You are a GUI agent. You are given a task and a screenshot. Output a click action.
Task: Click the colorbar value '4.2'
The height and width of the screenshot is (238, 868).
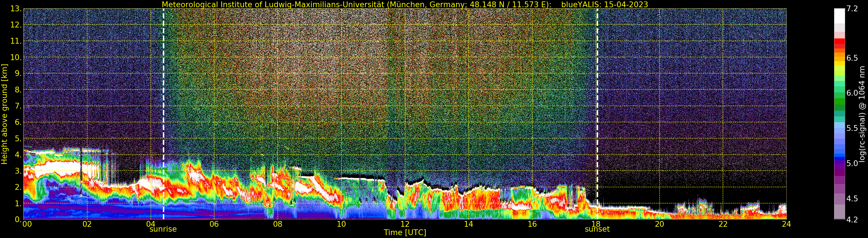[x=852, y=220]
